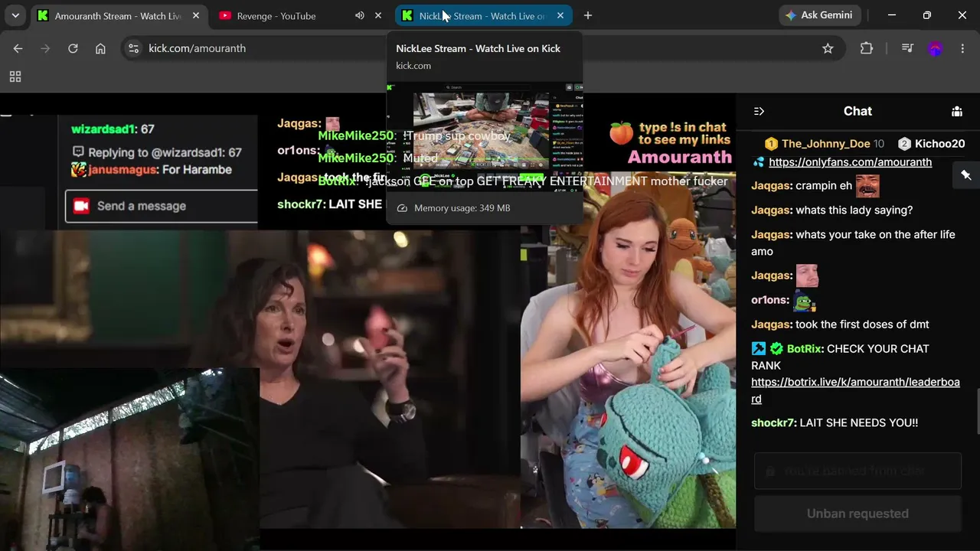The height and width of the screenshot is (551, 980).
Task: Click the emote after "crampin eh"
Action: pos(867,186)
